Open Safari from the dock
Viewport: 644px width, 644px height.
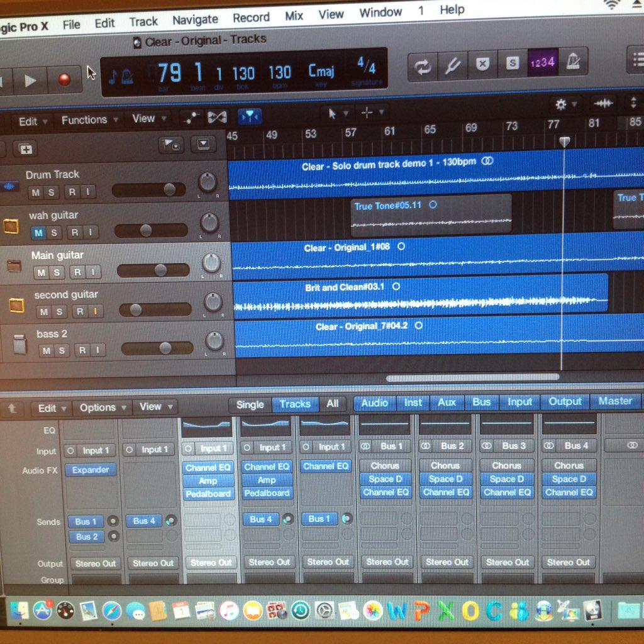(x=111, y=611)
